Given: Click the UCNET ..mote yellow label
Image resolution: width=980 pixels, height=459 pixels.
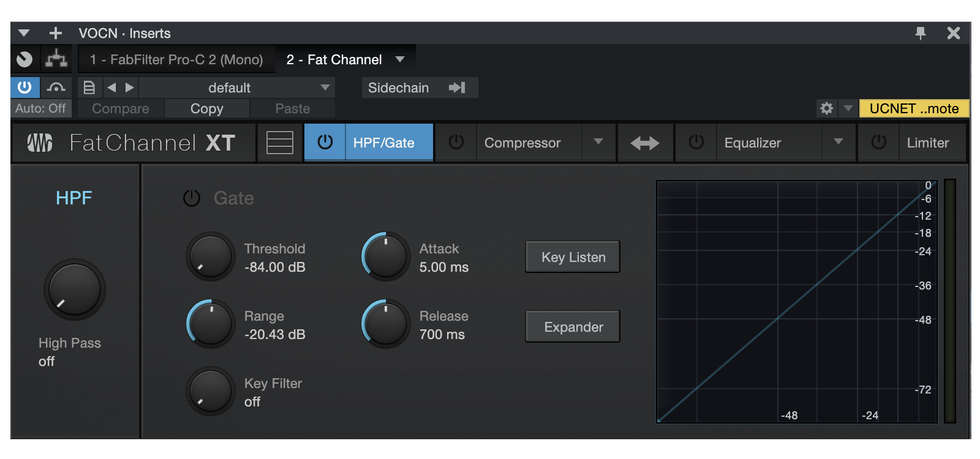Looking at the screenshot, I should pyautogui.click(x=914, y=108).
